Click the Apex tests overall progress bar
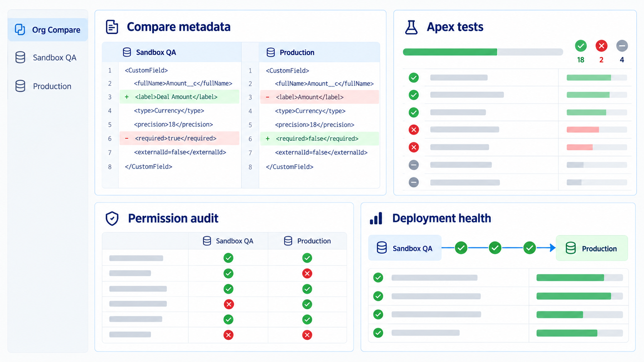This screenshot has width=644, height=362. click(483, 52)
